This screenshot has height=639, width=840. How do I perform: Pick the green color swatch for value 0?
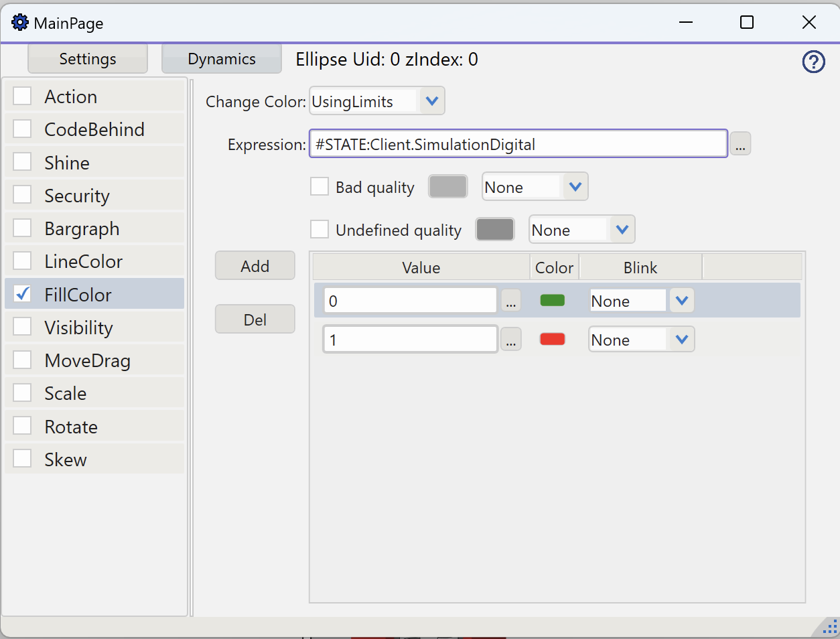pyautogui.click(x=552, y=301)
